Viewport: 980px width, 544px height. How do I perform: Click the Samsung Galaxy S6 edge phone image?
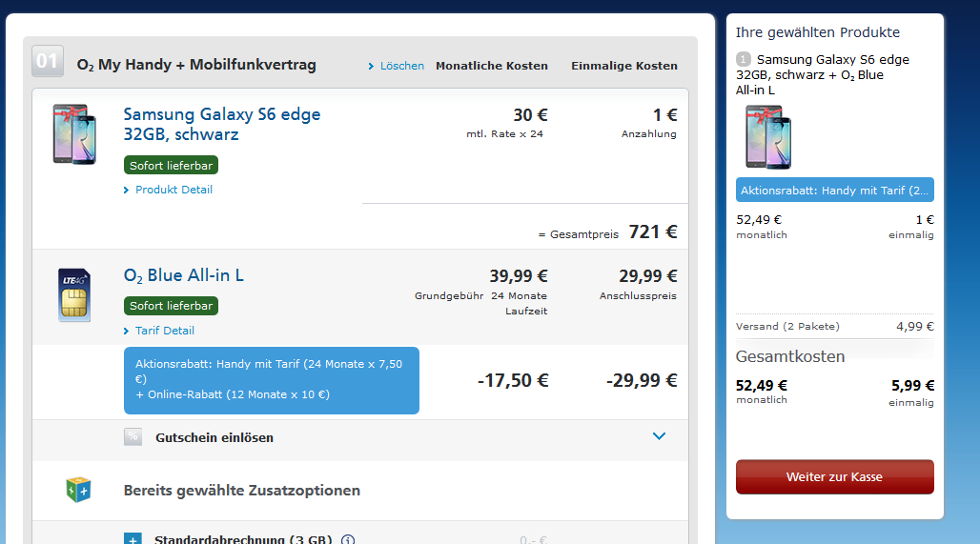[x=74, y=134]
